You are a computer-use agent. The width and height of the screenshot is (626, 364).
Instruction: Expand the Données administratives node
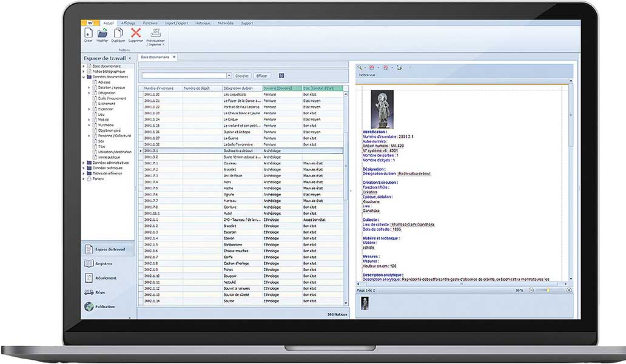pos(84,163)
